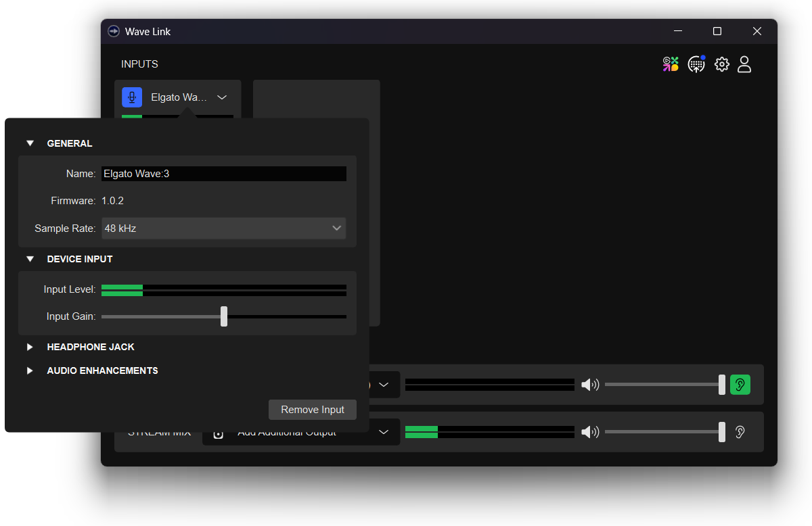812x526 pixels.
Task: Open the colorful Marketplace icon in header
Action: (671, 64)
